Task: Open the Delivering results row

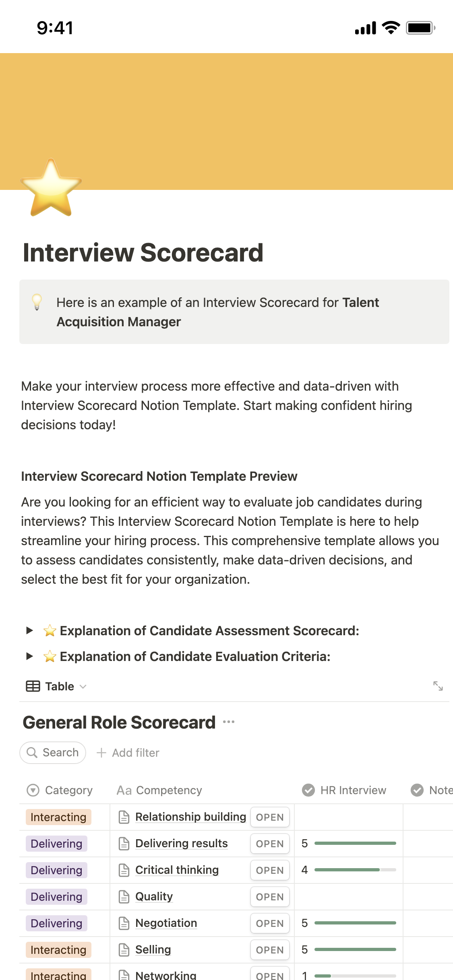Action: click(181, 844)
